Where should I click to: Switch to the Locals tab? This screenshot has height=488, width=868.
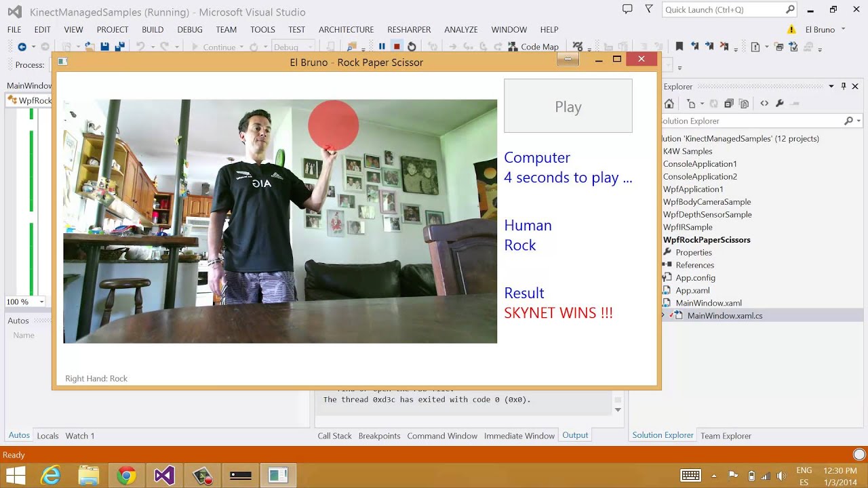(47, 436)
